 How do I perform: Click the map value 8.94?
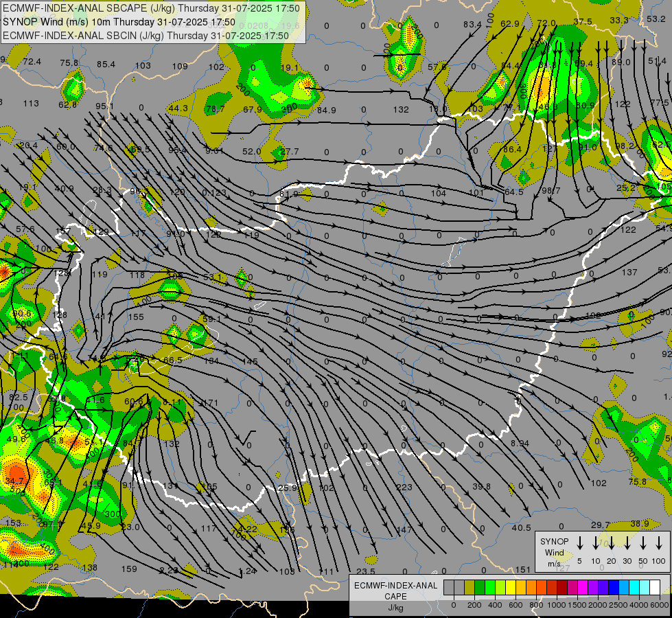(x=520, y=443)
